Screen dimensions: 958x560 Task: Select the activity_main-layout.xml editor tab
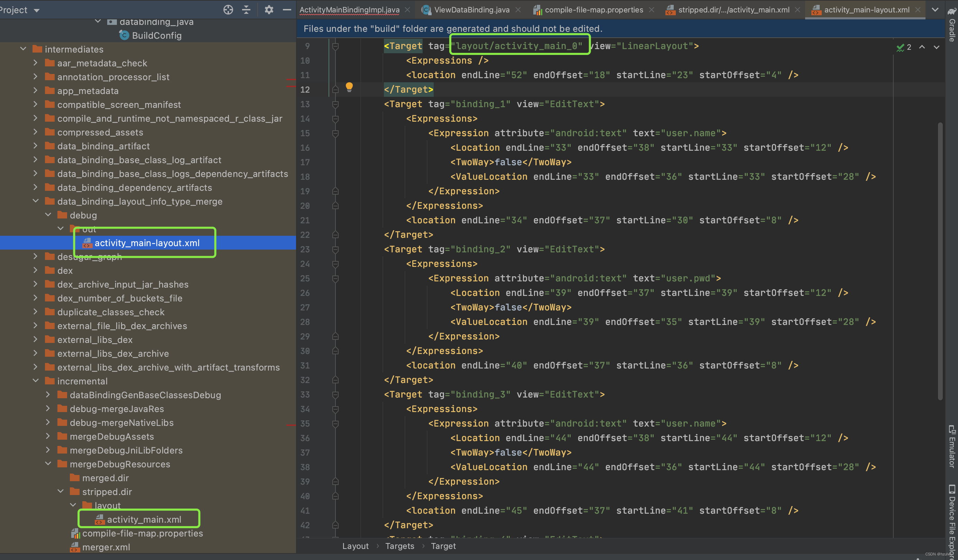pos(866,10)
